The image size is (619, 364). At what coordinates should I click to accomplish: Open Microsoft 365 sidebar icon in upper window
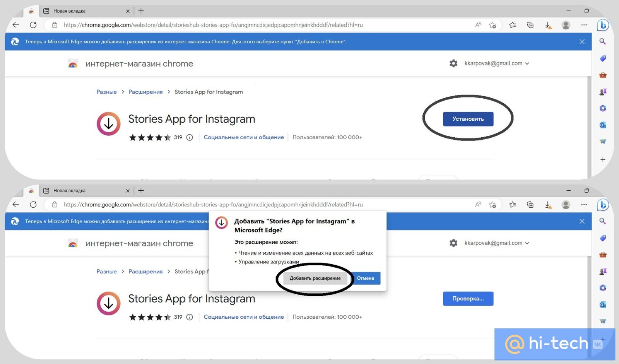[603, 108]
